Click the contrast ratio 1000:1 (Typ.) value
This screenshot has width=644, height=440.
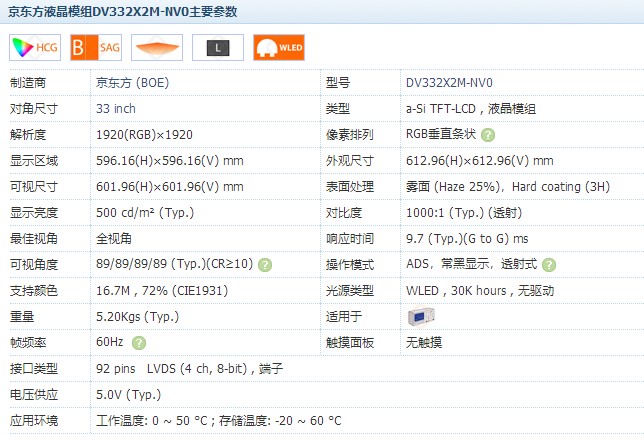tap(464, 213)
